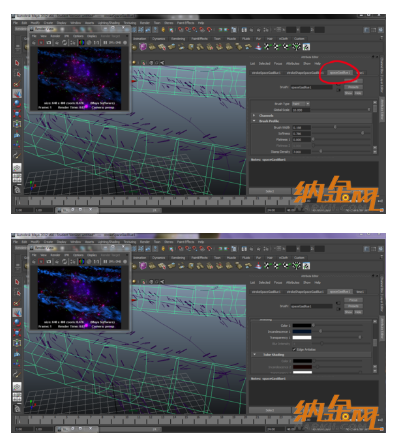Select the arrow Select tool in upper screenshot toolbox
Screen dimensions: 412x440
point(17,63)
